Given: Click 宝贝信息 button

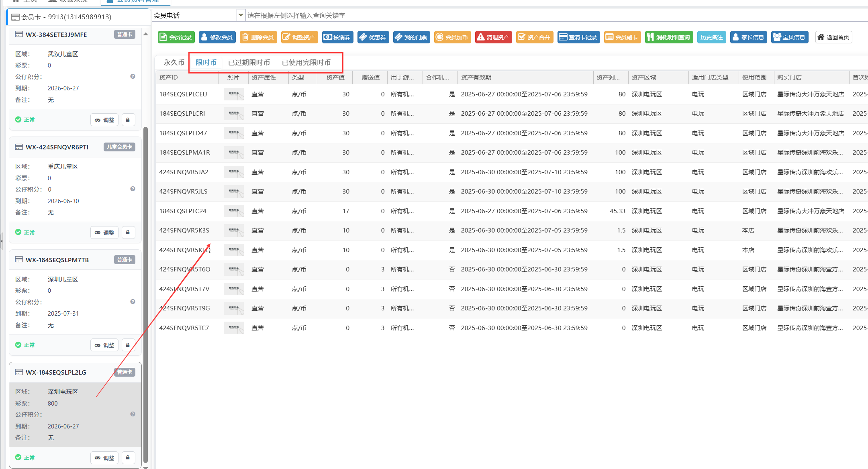Looking at the screenshot, I should [789, 37].
